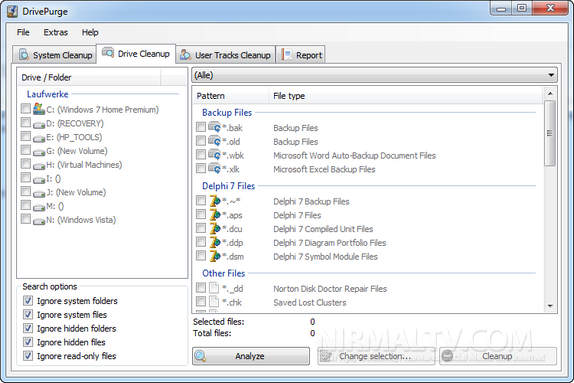The width and height of the screenshot is (574, 383).
Task: Click the backup icon beside *.old
Action: 215,141
